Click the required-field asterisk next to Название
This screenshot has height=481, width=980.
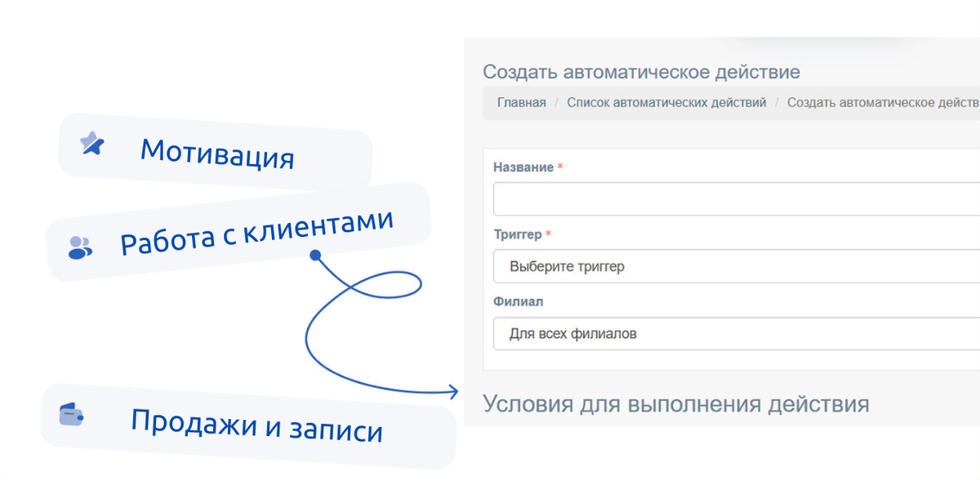(x=560, y=166)
